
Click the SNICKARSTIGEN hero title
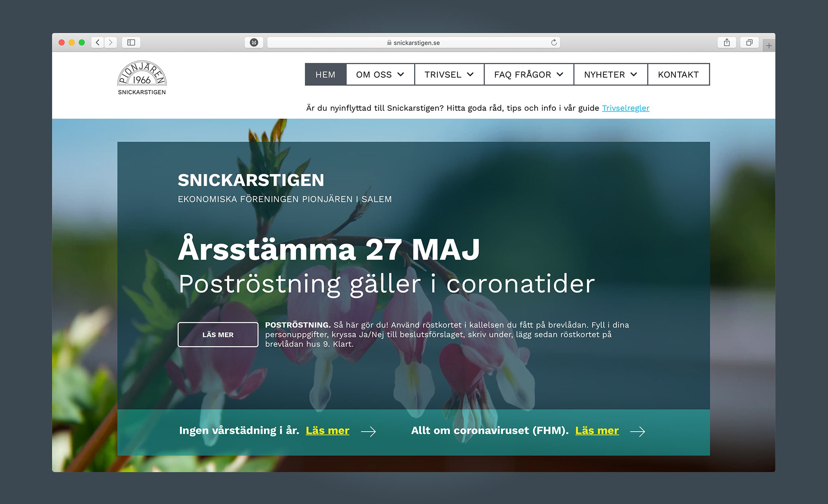tap(251, 180)
